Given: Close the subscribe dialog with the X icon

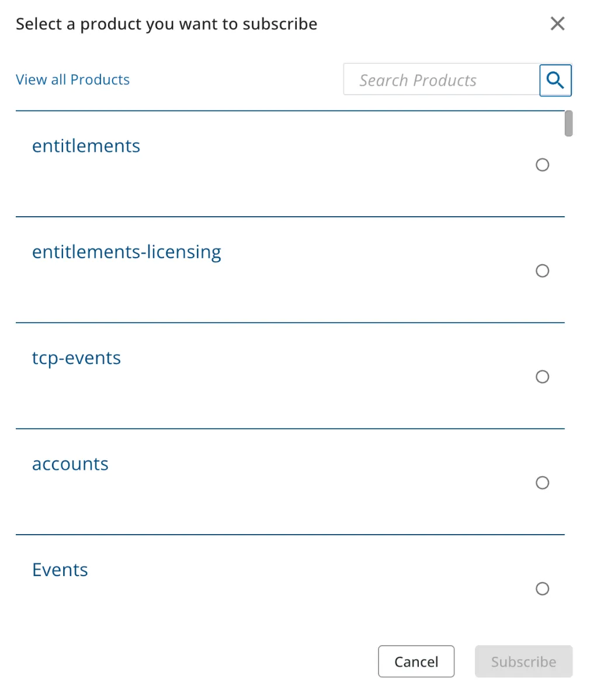Looking at the screenshot, I should (557, 23).
